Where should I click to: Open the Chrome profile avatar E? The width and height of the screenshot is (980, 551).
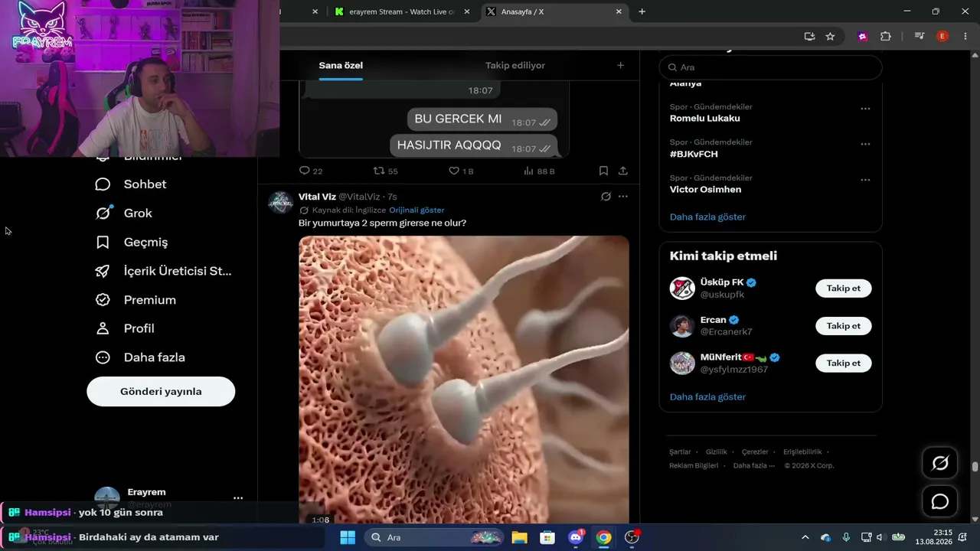coord(942,36)
